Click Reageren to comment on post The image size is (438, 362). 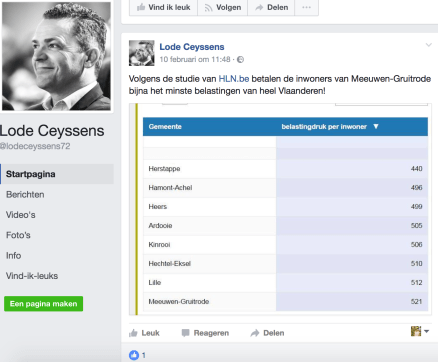(x=205, y=333)
